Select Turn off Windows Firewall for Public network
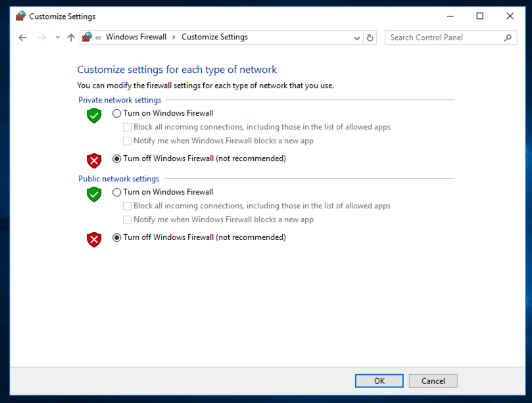Viewport: 532px width, 403px height. tap(117, 237)
